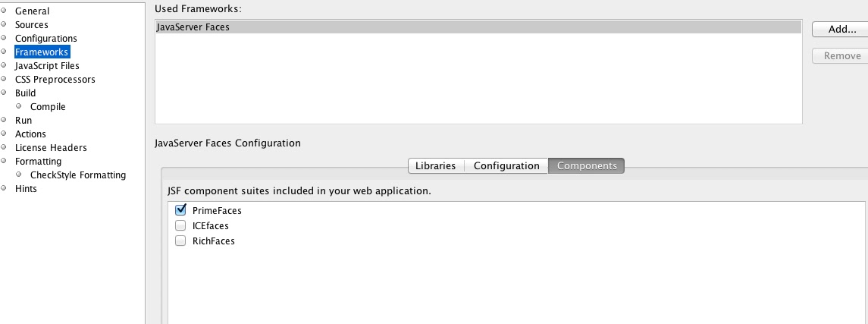Open CheckStyle Formatting settings

pyautogui.click(x=78, y=175)
